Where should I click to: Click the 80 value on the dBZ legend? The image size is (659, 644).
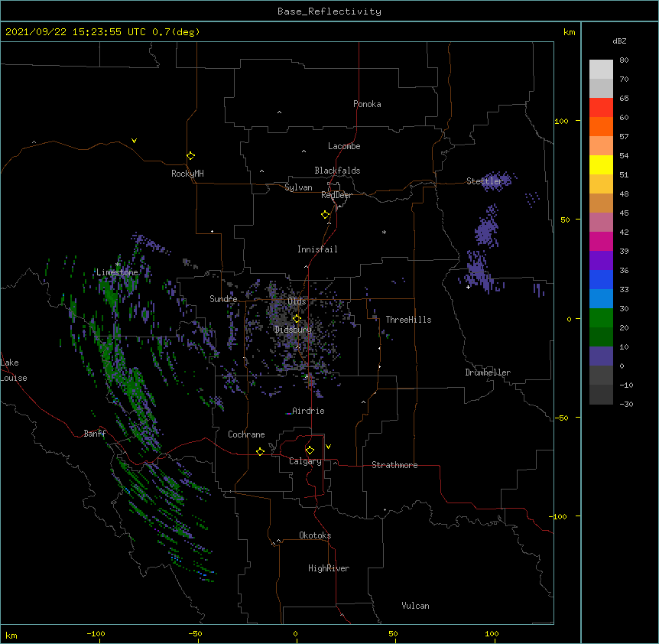click(x=624, y=60)
